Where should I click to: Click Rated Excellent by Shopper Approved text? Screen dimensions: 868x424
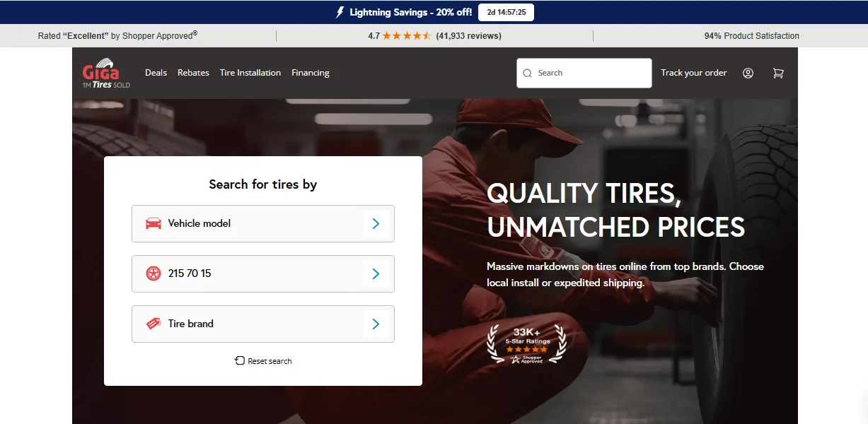pos(117,35)
